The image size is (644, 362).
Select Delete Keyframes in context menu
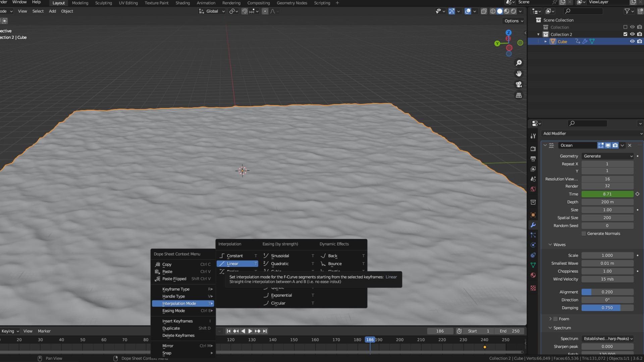click(178, 336)
